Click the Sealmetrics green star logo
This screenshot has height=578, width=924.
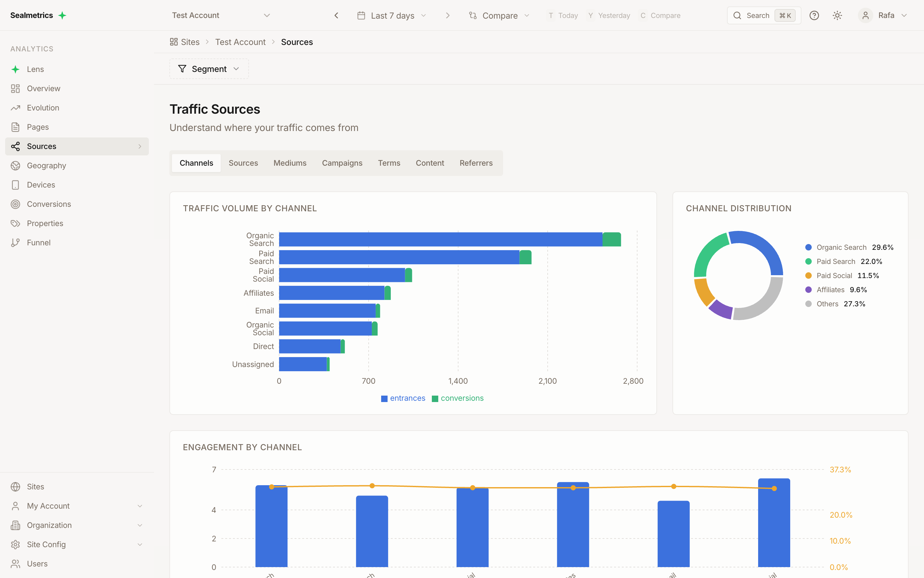coord(62,15)
